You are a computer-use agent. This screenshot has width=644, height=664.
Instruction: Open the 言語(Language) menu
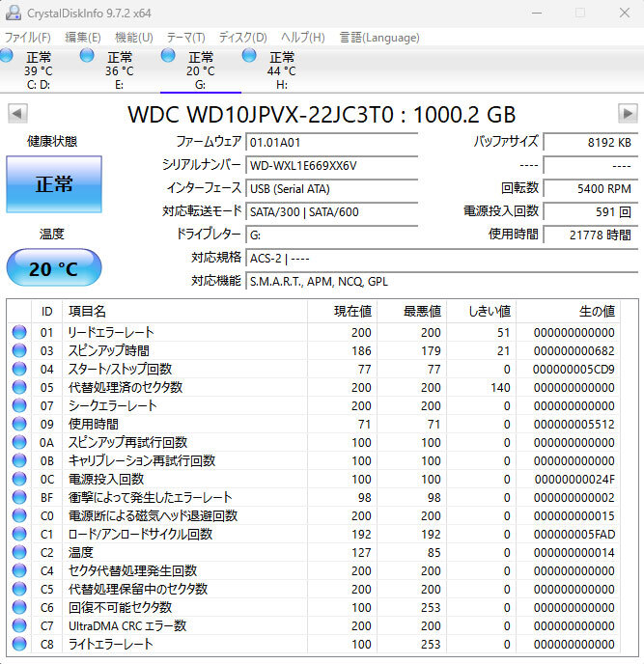(x=379, y=38)
